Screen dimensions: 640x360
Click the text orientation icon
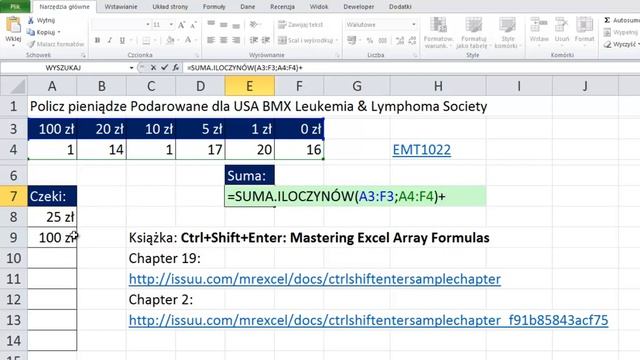pyautogui.click(x=254, y=24)
